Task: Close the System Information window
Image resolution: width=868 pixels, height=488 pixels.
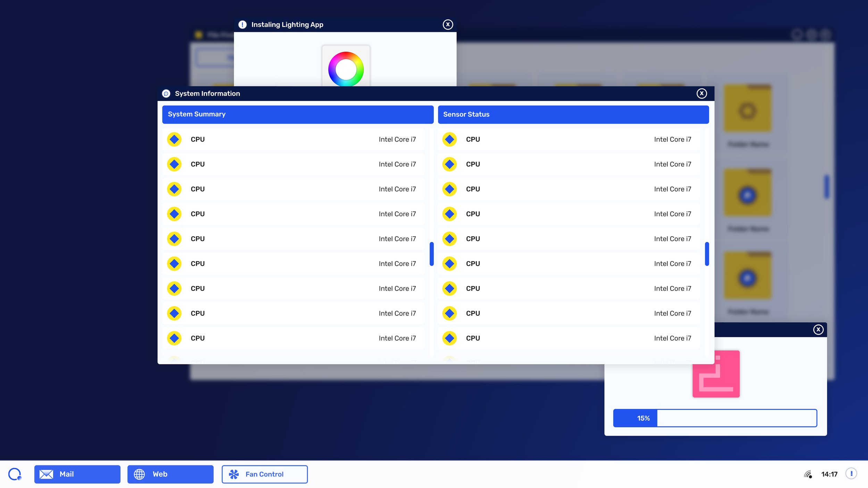Action: (702, 94)
